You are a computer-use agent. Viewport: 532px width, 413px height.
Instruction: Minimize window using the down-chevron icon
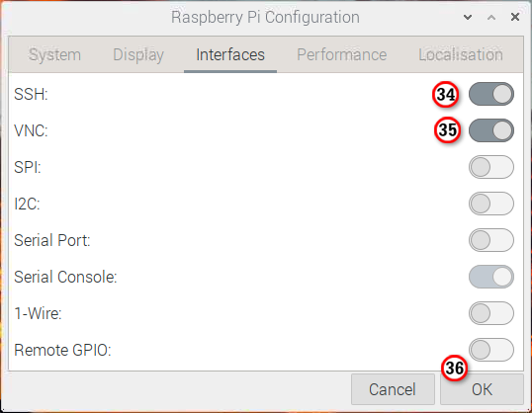coord(468,18)
